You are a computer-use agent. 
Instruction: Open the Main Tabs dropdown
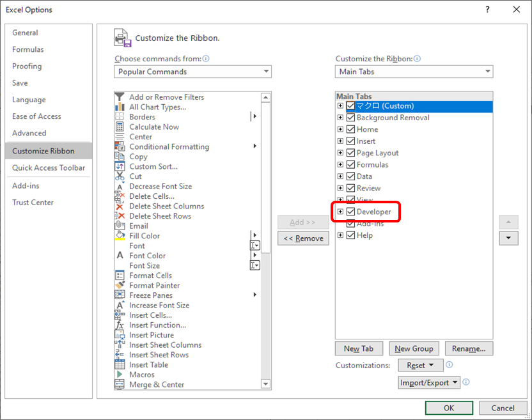pyautogui.click(x=414, y=72)
